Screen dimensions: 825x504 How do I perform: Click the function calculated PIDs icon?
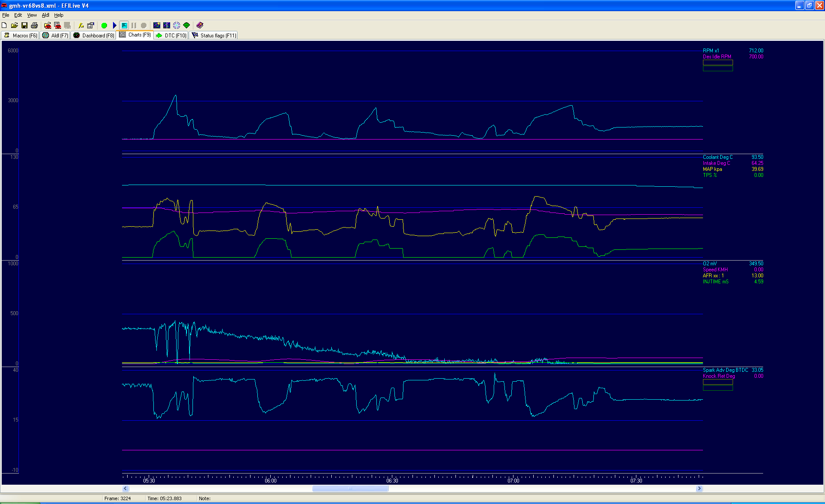pyautogui.click(x=80, y=25)
